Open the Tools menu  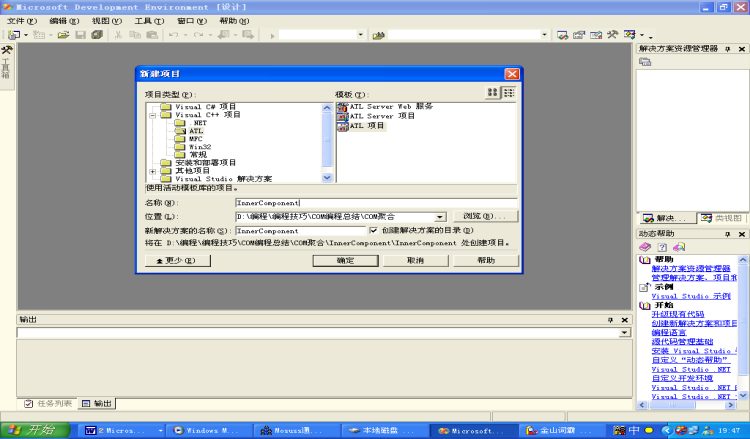149,21
